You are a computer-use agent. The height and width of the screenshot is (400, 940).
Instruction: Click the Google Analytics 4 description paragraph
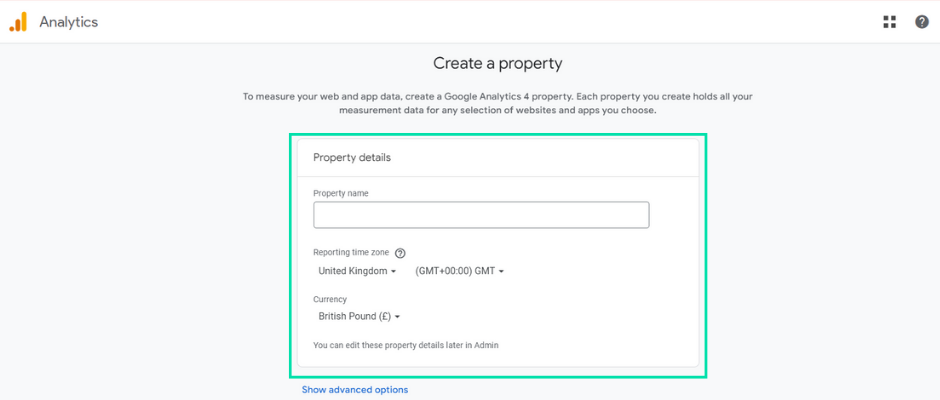coord(498,103)
